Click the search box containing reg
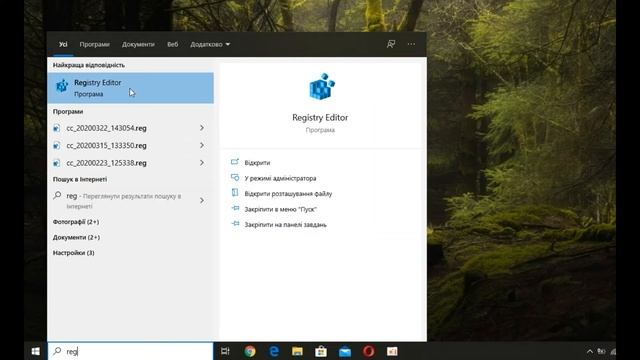640x360 pixels. (x=131, y=351)
